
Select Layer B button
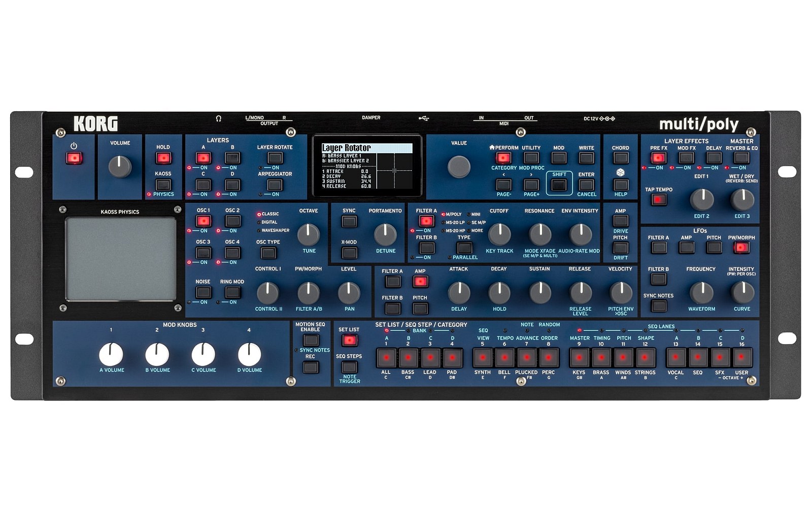click(x=232, y=158)
